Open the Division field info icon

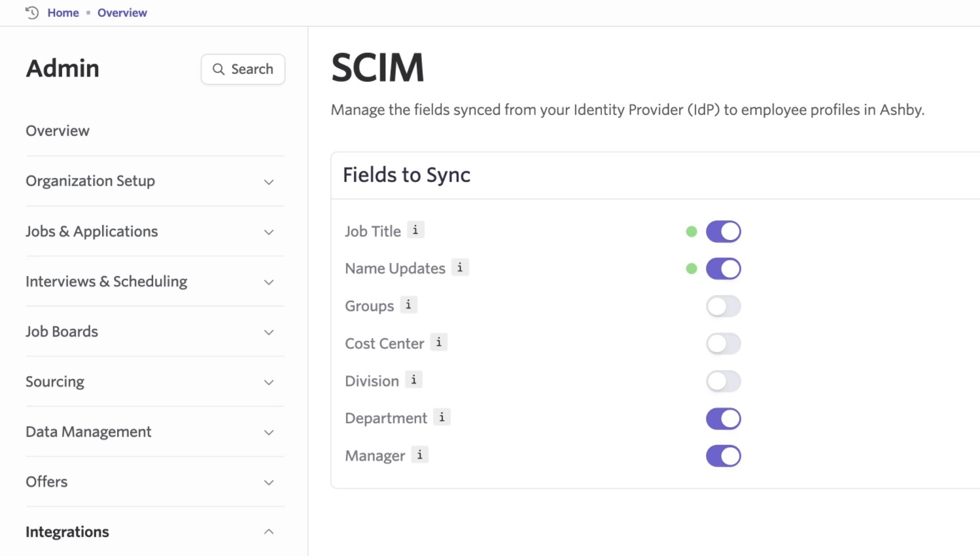pyautogui.click(x=413, y=380)
